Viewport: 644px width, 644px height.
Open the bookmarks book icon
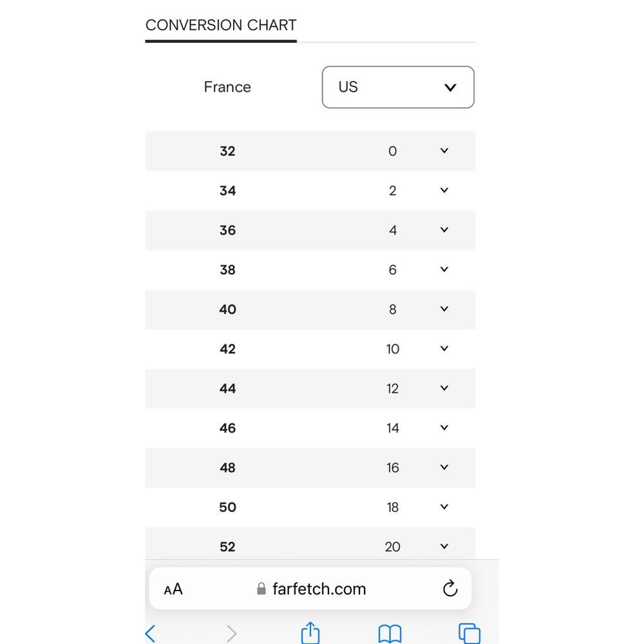(x=390, y=634)
